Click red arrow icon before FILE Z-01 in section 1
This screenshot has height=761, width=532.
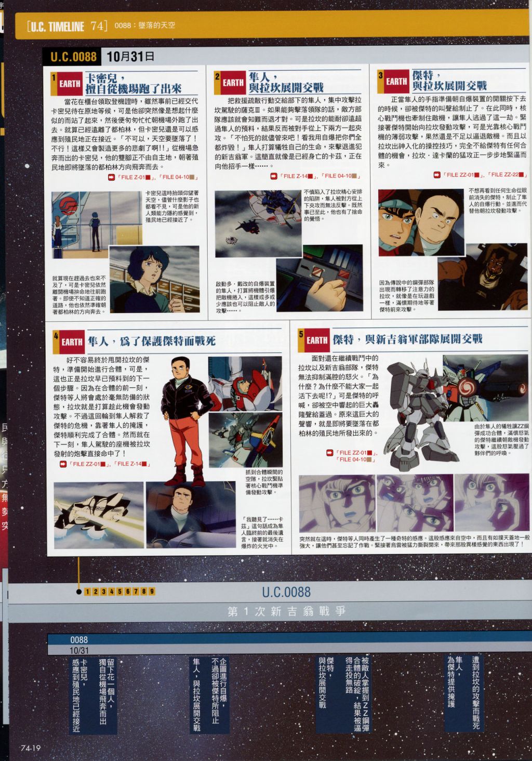point(111,178)
